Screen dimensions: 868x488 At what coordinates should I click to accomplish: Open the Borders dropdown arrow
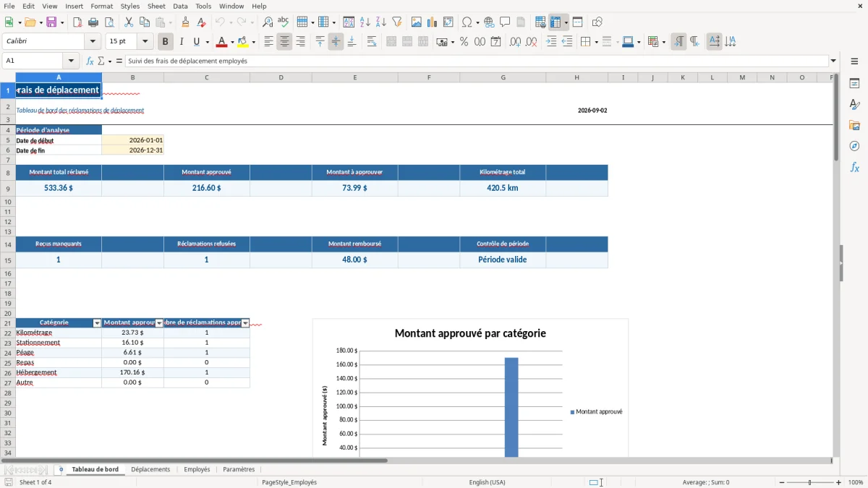[x=595, y=42]
